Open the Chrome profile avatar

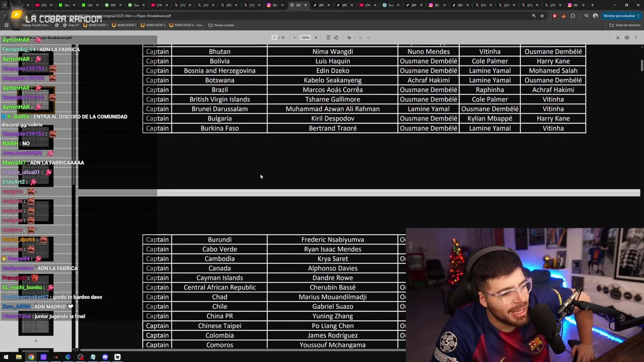point(595,16)
